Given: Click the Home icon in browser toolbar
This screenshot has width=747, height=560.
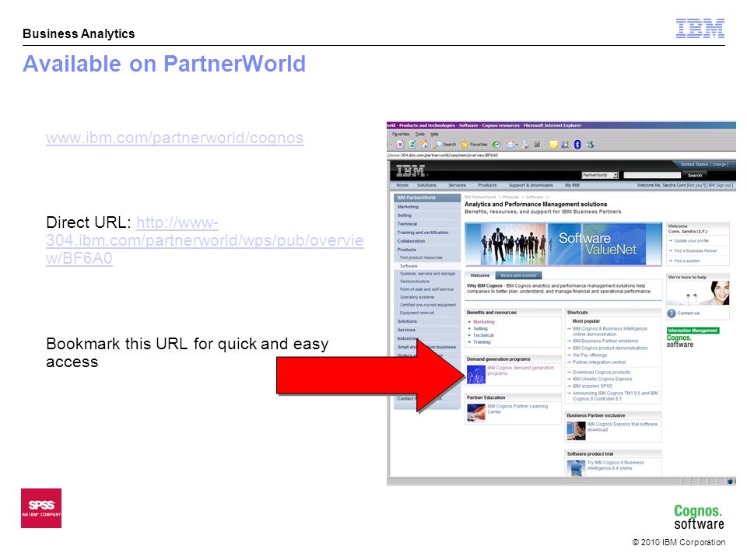Looking at the screenshot, I should pyautogui.click(x=423, y=145).
